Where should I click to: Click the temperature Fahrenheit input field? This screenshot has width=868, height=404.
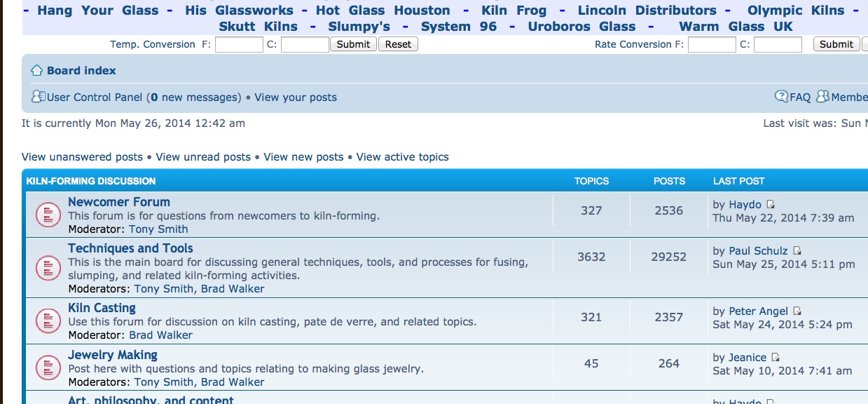(239, 44)
